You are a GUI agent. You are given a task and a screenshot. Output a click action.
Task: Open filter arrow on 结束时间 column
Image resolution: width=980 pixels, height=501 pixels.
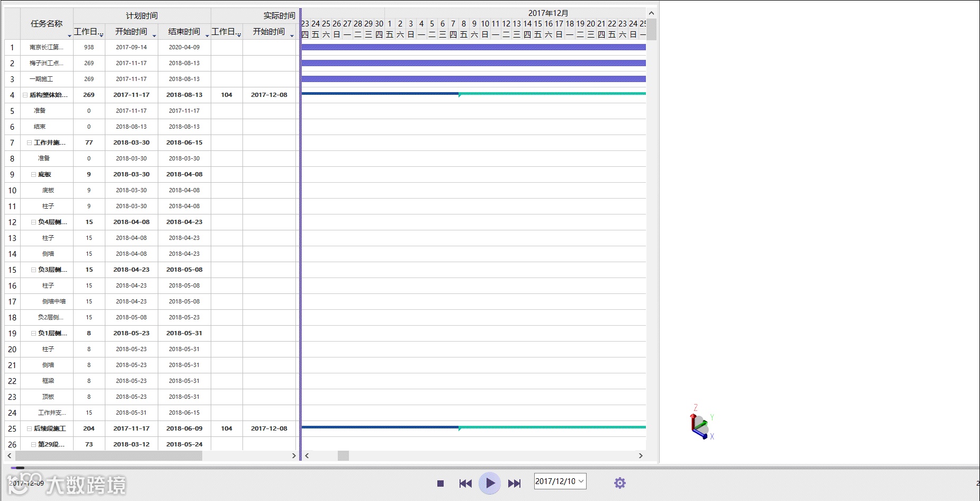[x=207, y=35]
